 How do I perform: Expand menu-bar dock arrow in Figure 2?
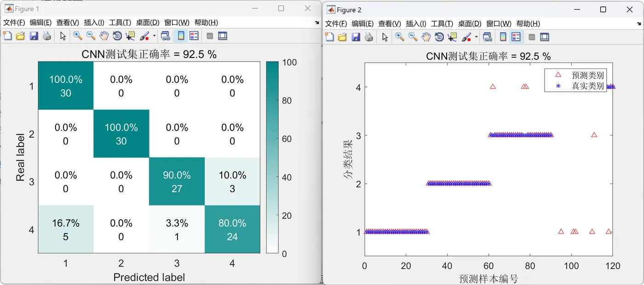point(638,23)
